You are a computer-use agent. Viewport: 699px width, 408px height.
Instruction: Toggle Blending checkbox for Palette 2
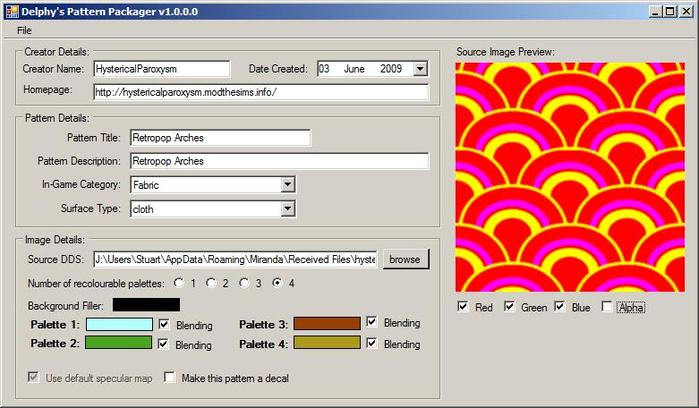point(164,344)
